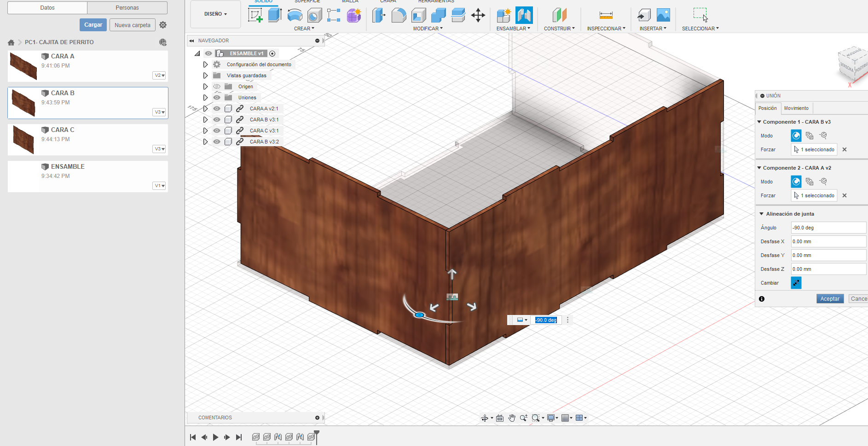Clear Componente 1 selection with X
Image resolution: width=868 pixels, height=446 pixels.
[x=845, y=149]
